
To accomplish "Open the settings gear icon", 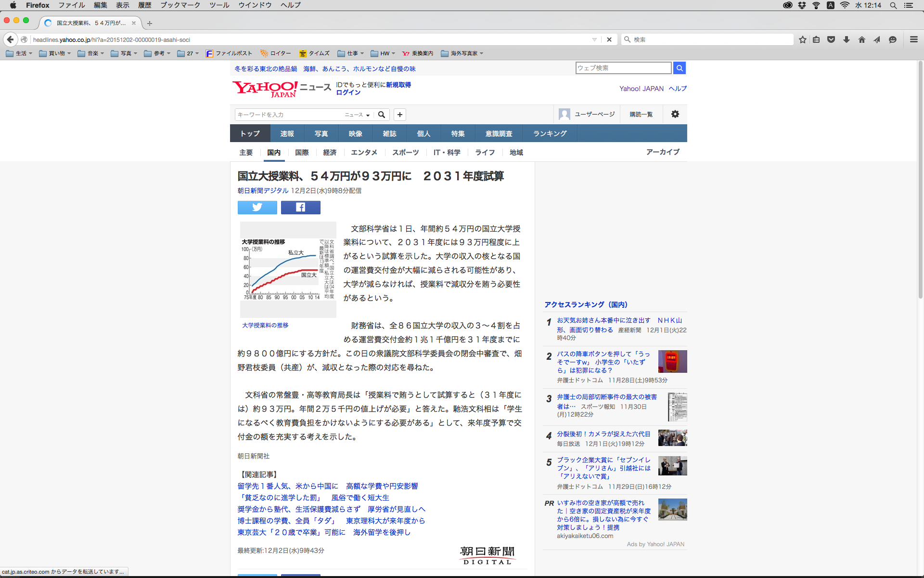I will tap(675, 114).
